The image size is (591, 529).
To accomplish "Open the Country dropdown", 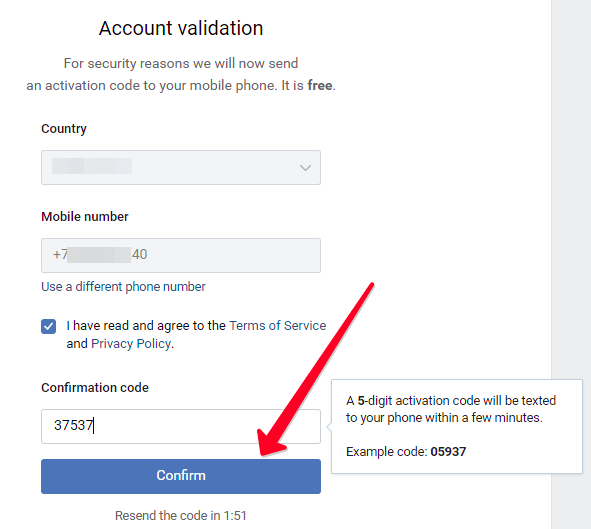I will 181,167.
